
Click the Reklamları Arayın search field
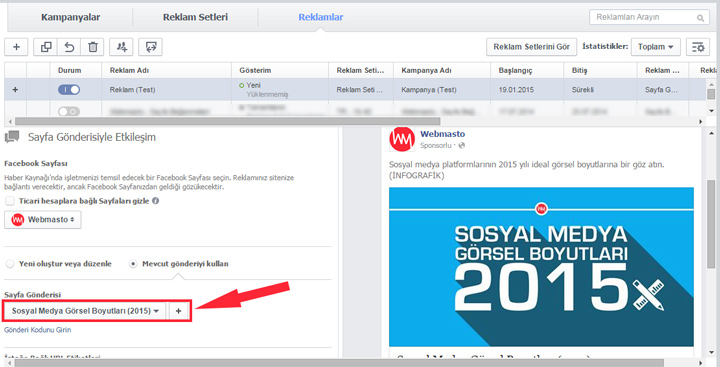(649, 17)
